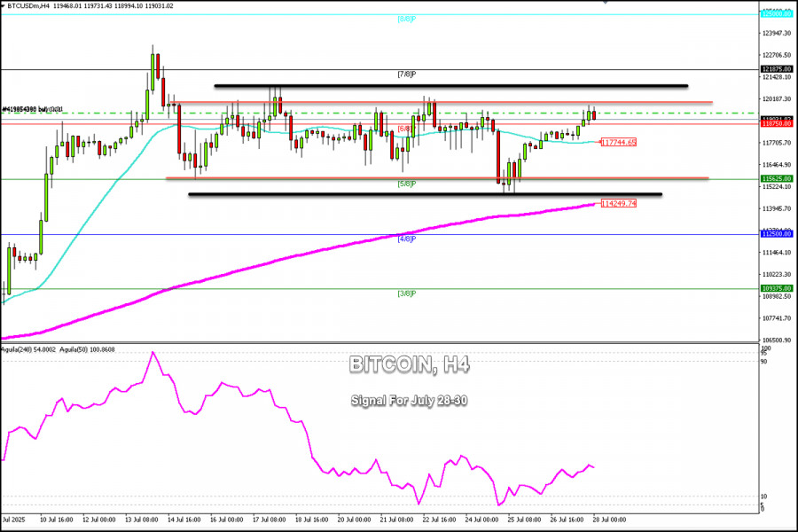
Task: Select the red 118750.00 price tag
Action: (777, 124)
